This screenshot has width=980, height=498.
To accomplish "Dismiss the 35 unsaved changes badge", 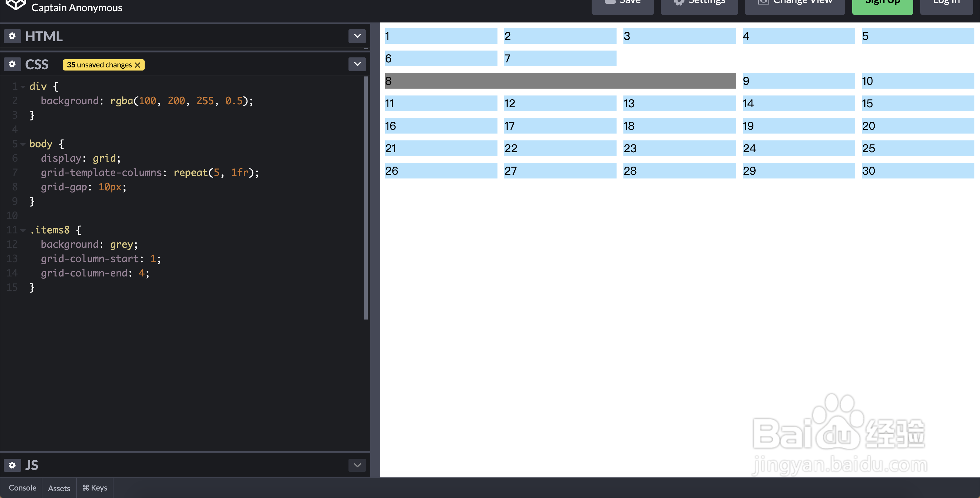I will (138, 65).
